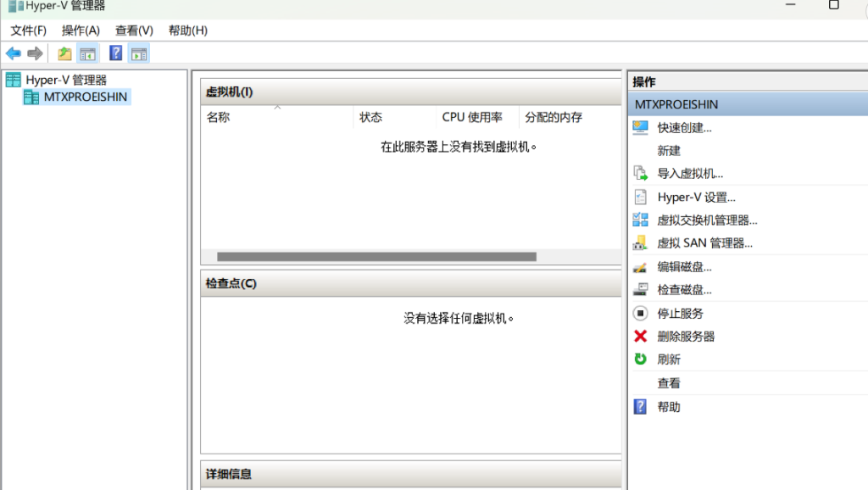Open the 虚拟交换机管理器 icon
The width and height of the screenshot is (868, 490).
pos(641,220)
